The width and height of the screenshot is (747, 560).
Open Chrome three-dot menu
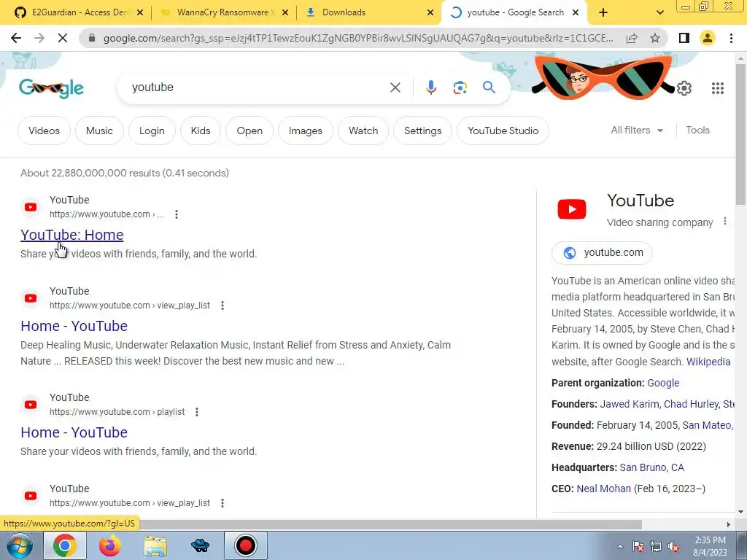pos(731,38)
